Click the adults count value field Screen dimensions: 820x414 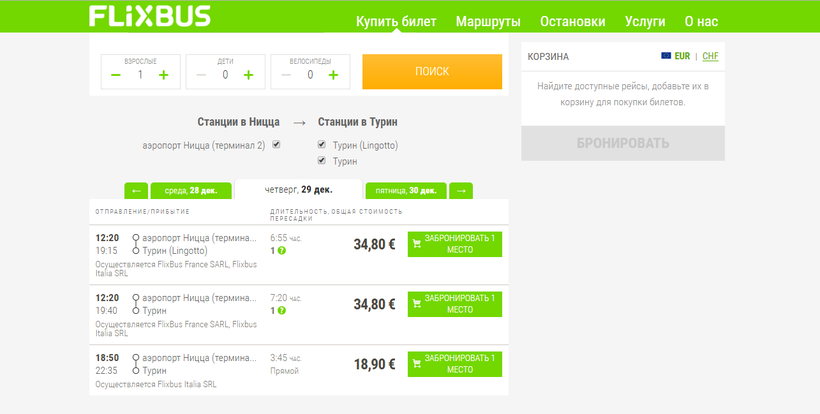140,75
